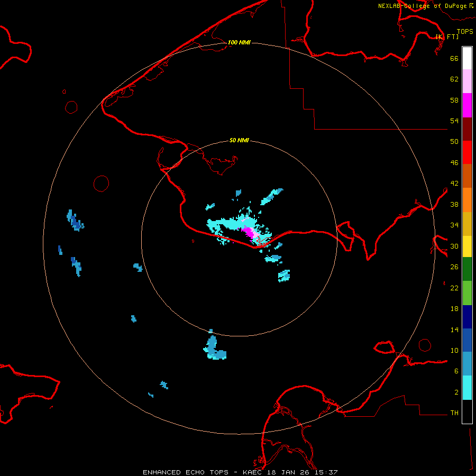This screenshot has height=476, width=476.
Task: Select the light green legend swatch
Action: (x=467, y=293)
